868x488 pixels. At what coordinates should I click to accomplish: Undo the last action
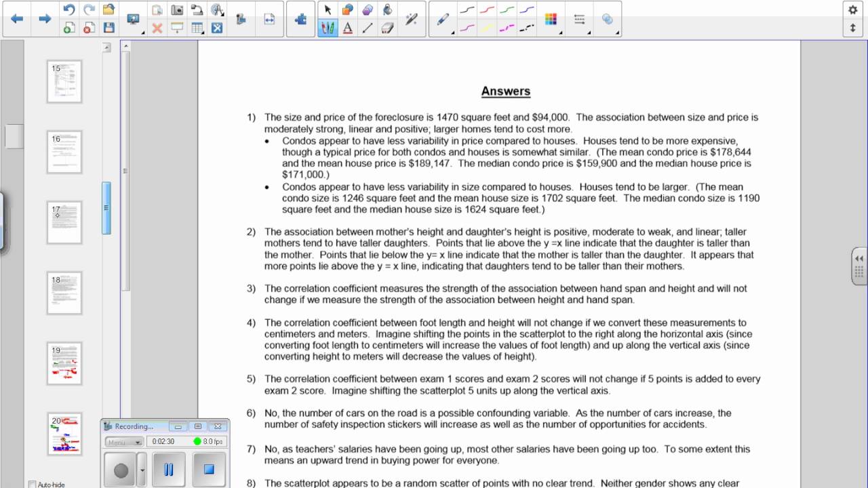[x=68, y=9]
